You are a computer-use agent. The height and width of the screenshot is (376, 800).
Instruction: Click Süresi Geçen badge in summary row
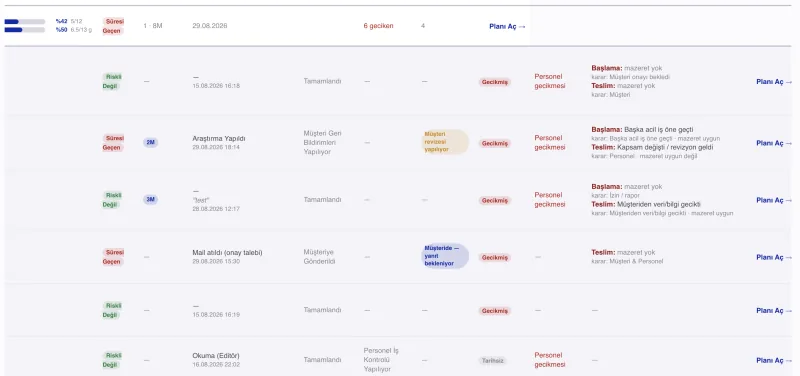click(x=113, y=26)
